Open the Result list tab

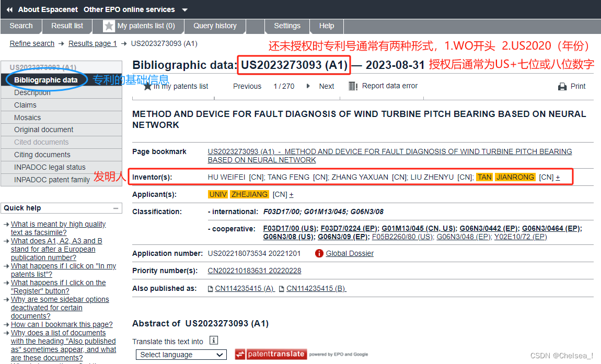tap(67, 26)
